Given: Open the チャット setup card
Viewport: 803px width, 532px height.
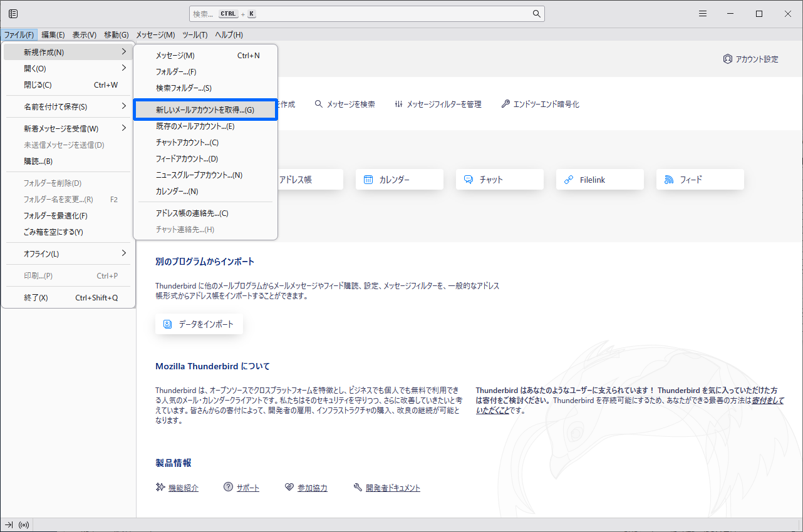Looking at the screenshot, I should (500, 180).
